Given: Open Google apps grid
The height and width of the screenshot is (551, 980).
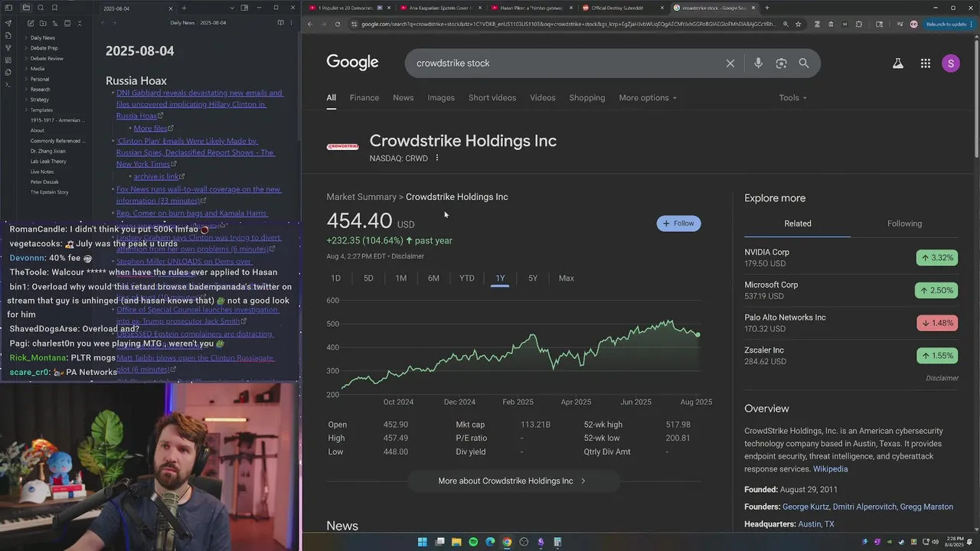Looking at the screenshot, I should (926, 64).
